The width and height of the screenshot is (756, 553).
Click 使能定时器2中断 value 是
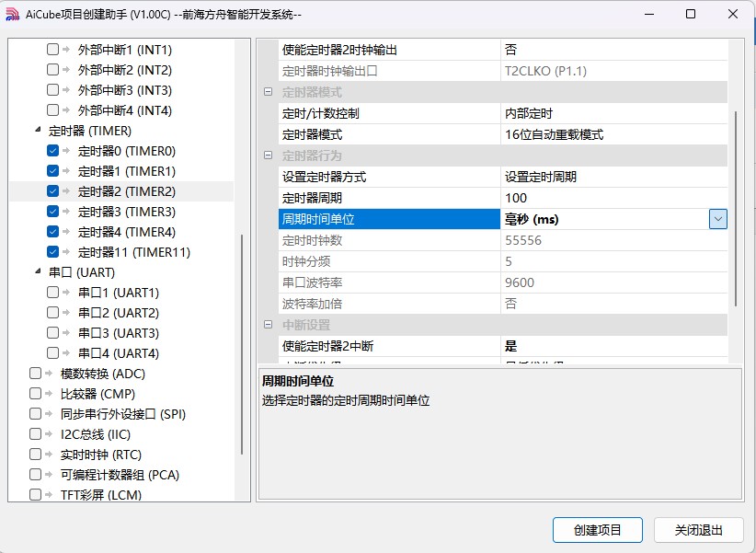pos(613,346)
